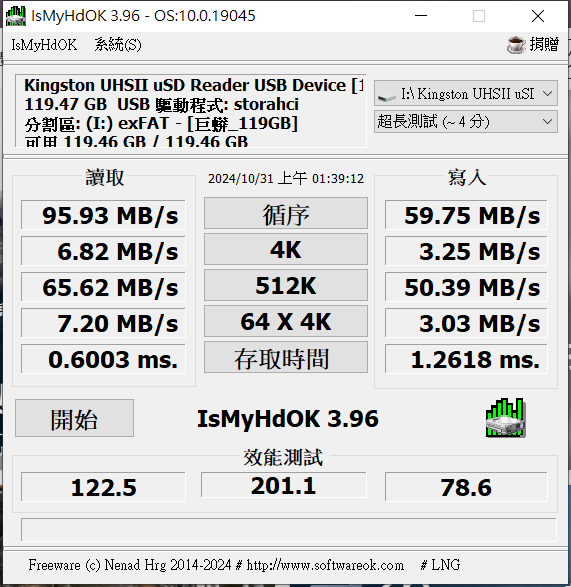
Task: Select the 7.20 MB/s read value
Action: point(103,323)
